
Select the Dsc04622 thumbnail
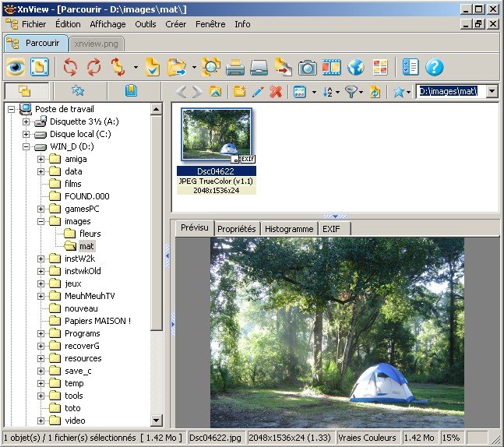click(x=217, y=135)
